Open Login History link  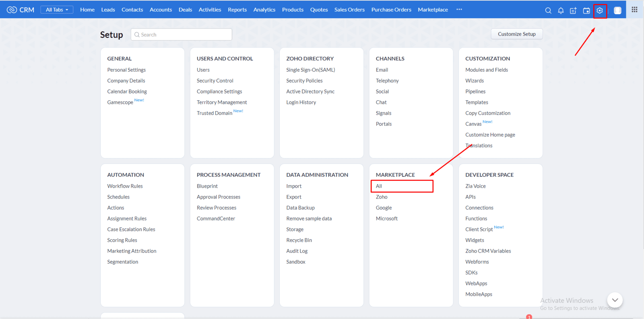(301, 102)
